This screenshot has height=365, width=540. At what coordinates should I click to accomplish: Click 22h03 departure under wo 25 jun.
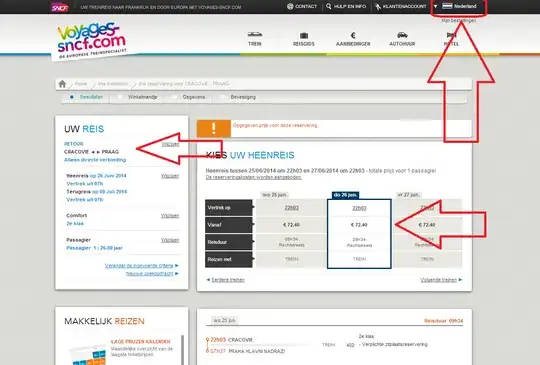point(292,208)
